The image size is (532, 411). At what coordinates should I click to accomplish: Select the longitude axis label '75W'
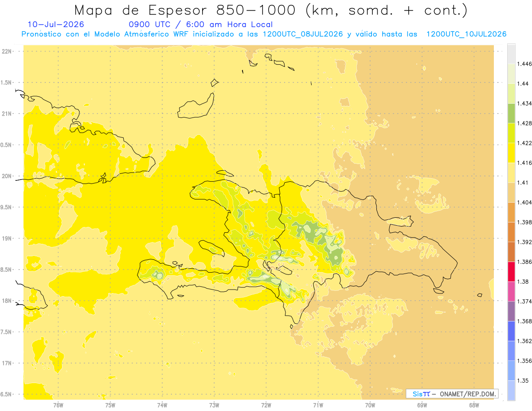[x=110, y=405]
